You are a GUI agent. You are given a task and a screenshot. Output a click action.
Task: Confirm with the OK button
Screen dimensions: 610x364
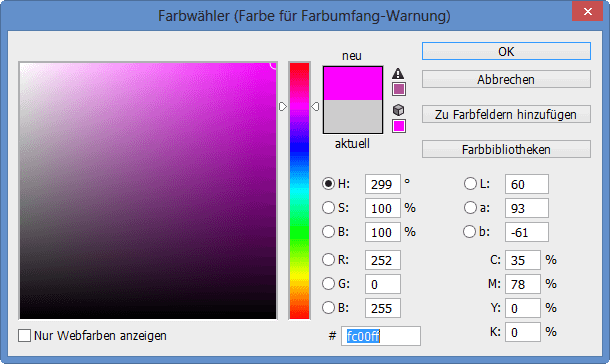(506, 51)
